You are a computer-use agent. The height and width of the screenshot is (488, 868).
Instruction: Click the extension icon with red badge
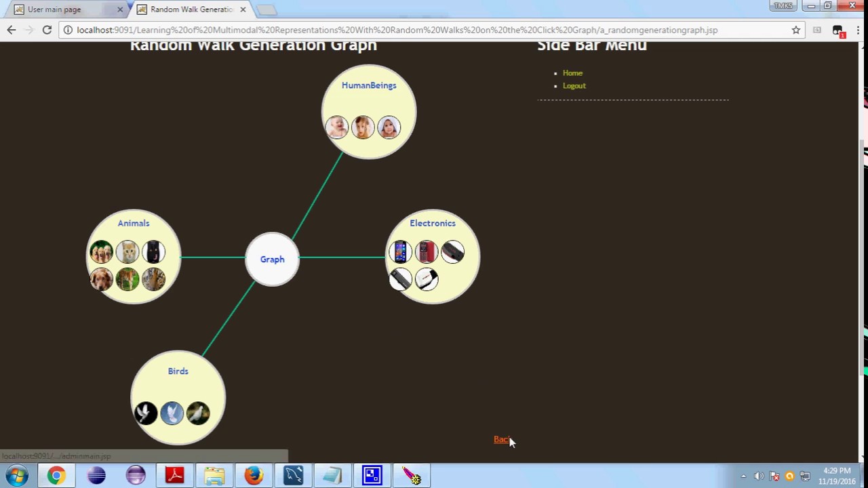(838, 30)
